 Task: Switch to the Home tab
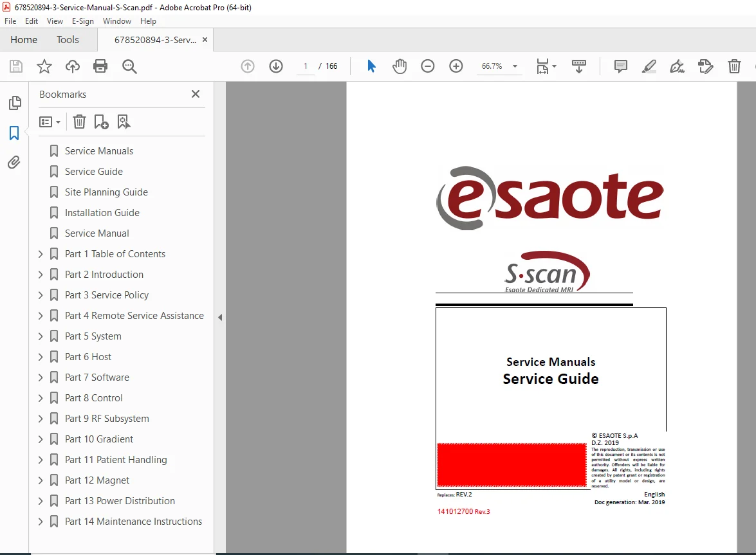coord(24,39)
